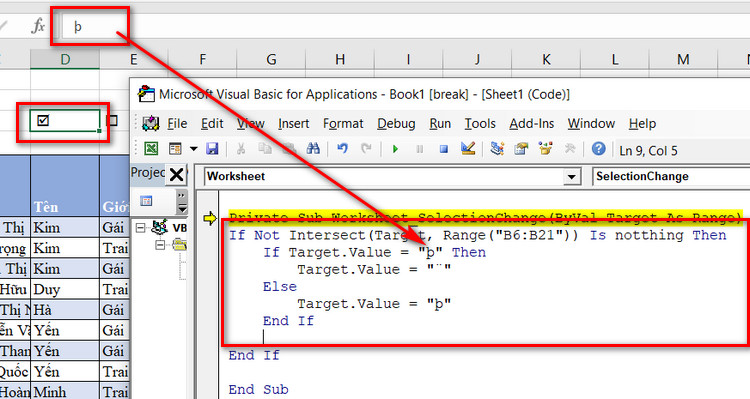
Task: Select column F header in Excel
Action: pos(202,59)
